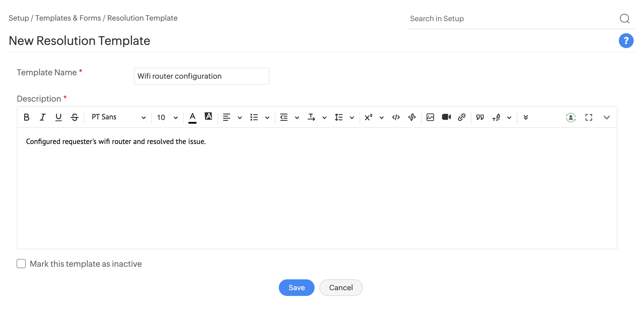
Task: Open the HTML code view icon
Action: pos(396,117)
